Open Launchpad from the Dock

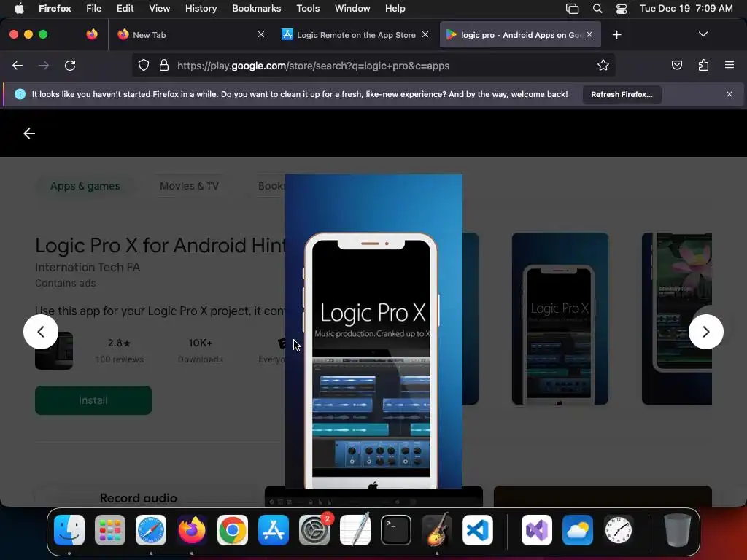[110, 530]
